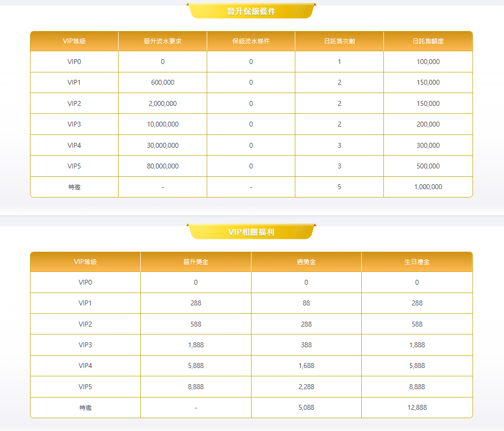The height and width of the screenshot is (431, 504).
Task: Click the VIP相關福利 banner title
Action: [251, 232]
